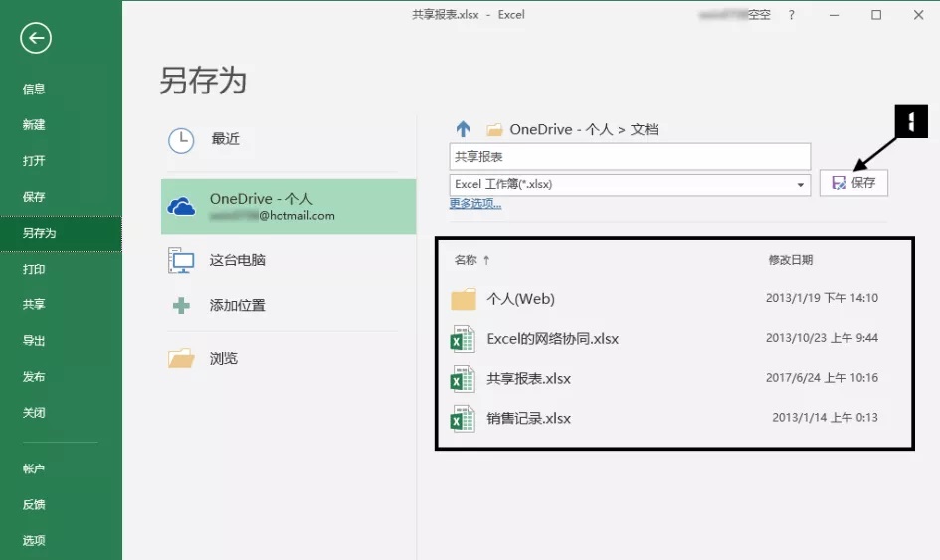Viewport: 940px width, 560px height.
Task: Open 帐户 settings
Action: (x=34, y=468)
